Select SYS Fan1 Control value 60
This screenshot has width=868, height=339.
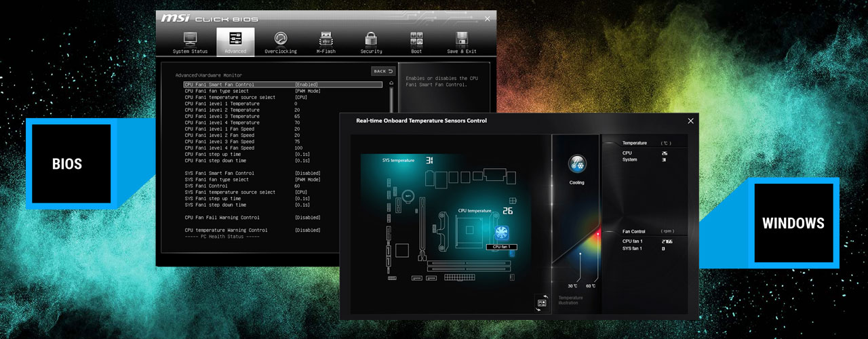pos(297,186)
